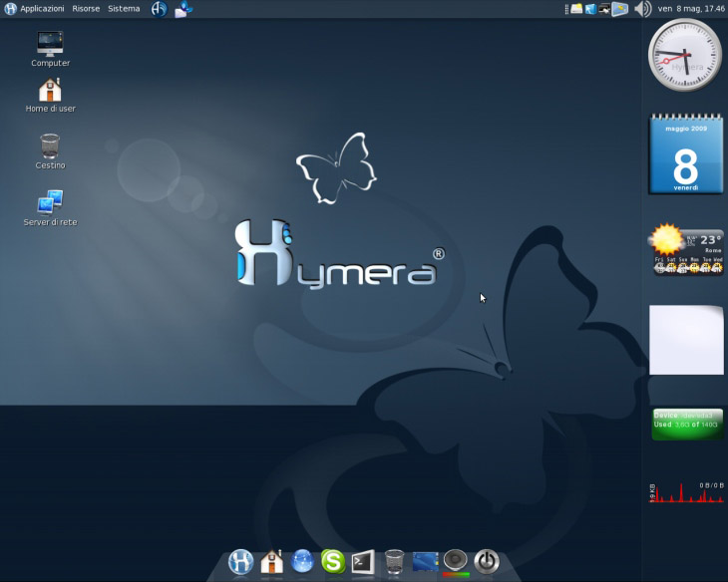Screen dimensions: 728x582
Task: Click the picture frame tray icon
Action: [x=620, y=9]
